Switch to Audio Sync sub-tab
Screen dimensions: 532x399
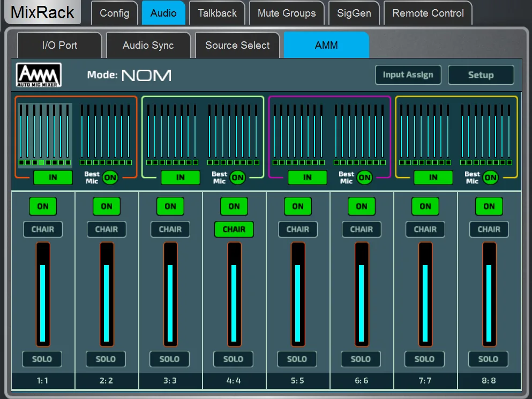click(x=148, y=45)
